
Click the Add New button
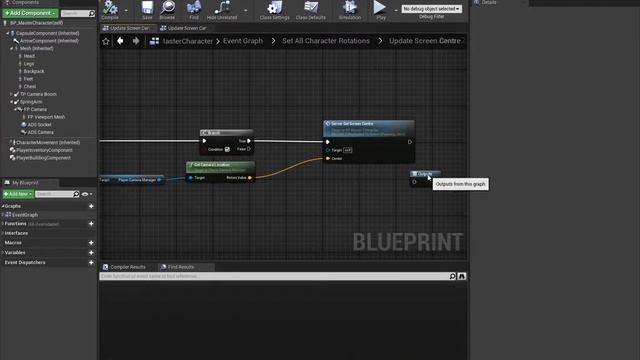pyautogui.click(x=18, y=194)
